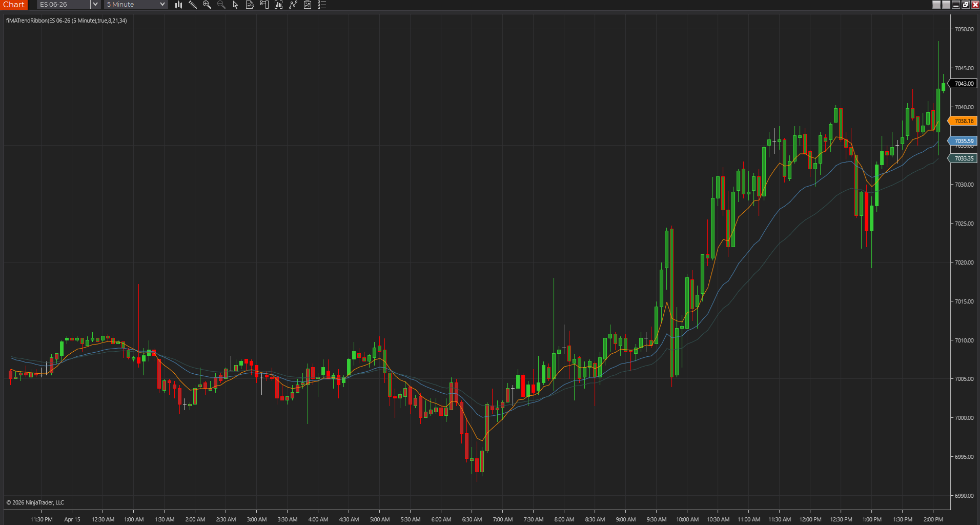Expand the instrument selector chevron
Image resolution: width=980 pixels, height=525 pixels.
pos(95,5)
